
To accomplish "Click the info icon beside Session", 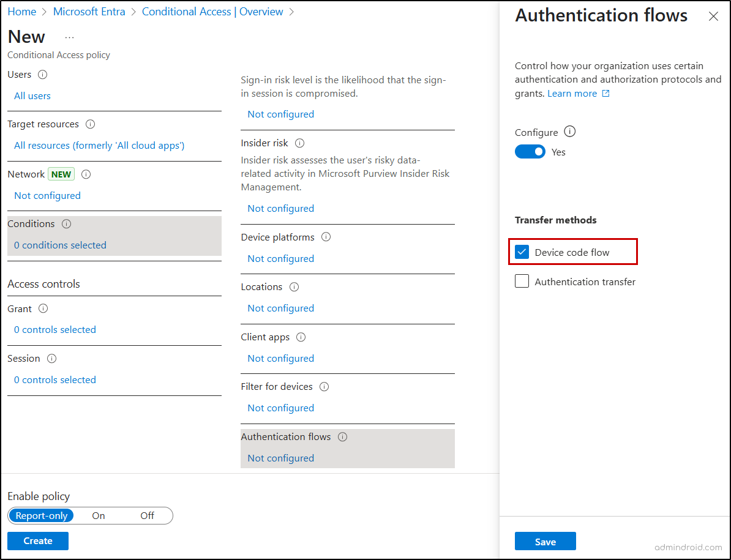I will 51,358.
